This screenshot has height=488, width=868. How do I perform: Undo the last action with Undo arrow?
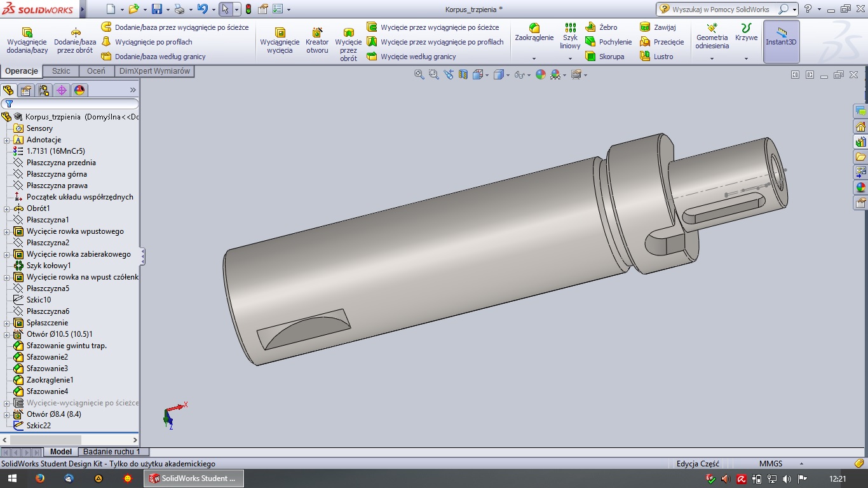click(x=203, y=9)
